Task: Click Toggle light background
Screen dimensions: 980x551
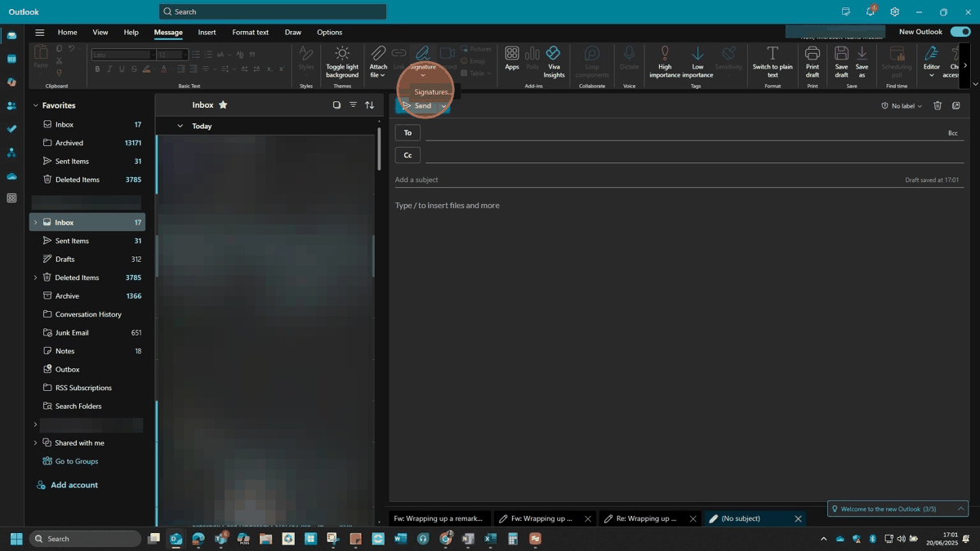Action: pos(342,62)
